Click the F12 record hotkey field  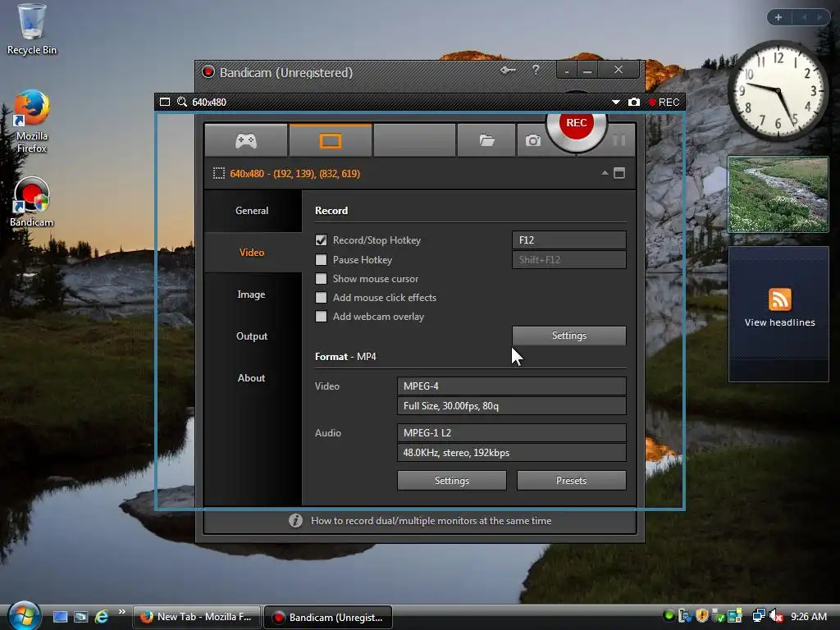click(569, 240)
